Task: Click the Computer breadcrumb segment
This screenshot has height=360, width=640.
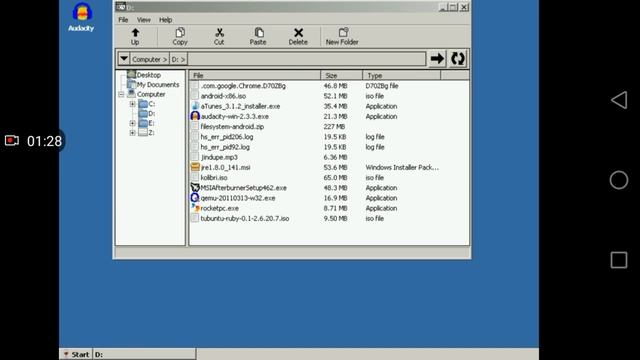Action: (x=149, y=59)
